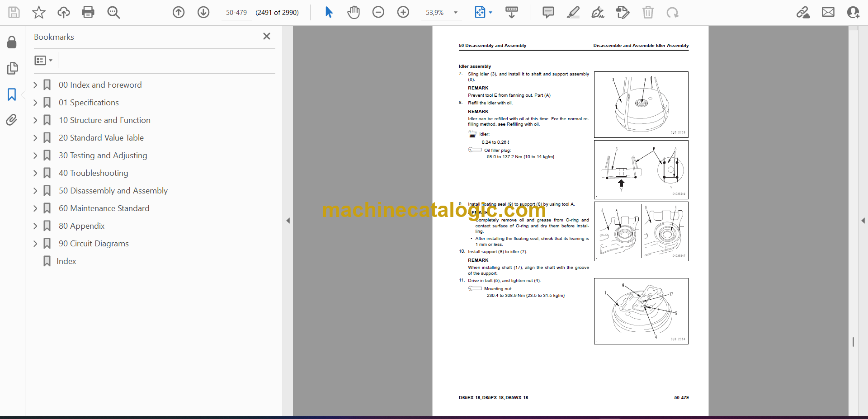Select the highlighter pen tool
The width and height of the screenshot is (868, 419).
pos(573,12)
